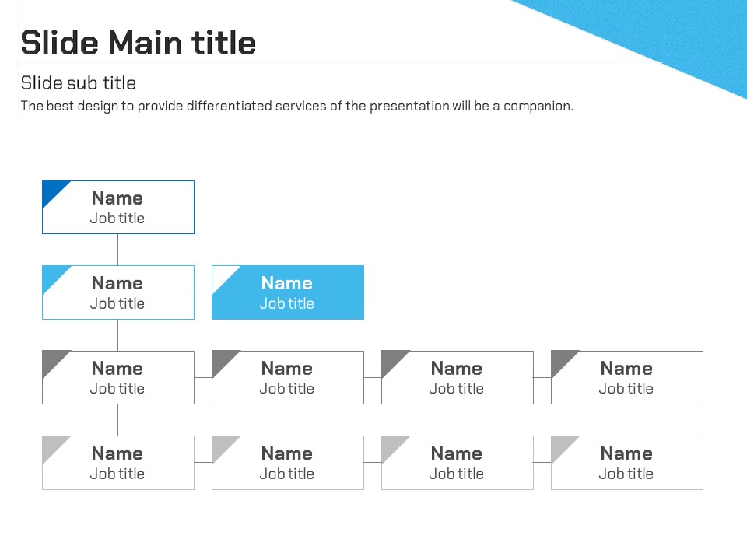747x560 pixels.
Task: Select the "Slide sub title" text
Action: click(x=78, y=83)
